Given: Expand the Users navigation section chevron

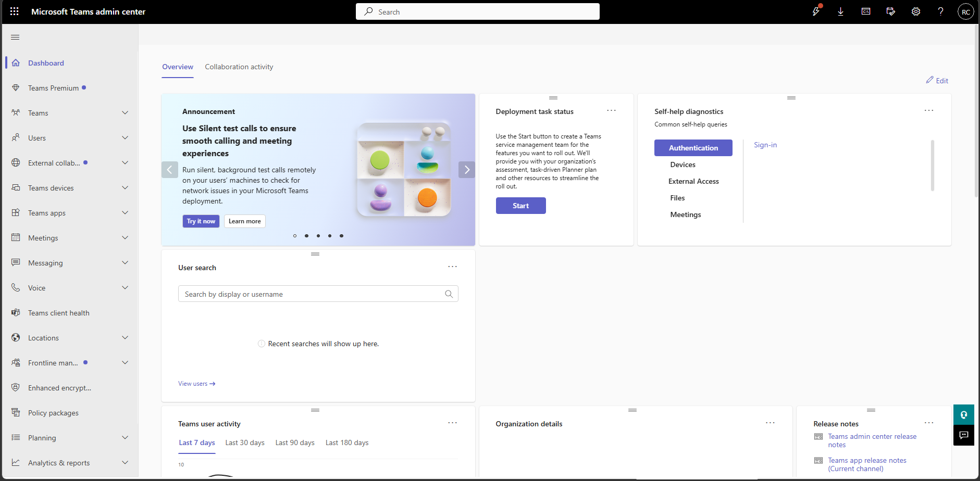Looking at the screenshot, I should click(125, 138).
